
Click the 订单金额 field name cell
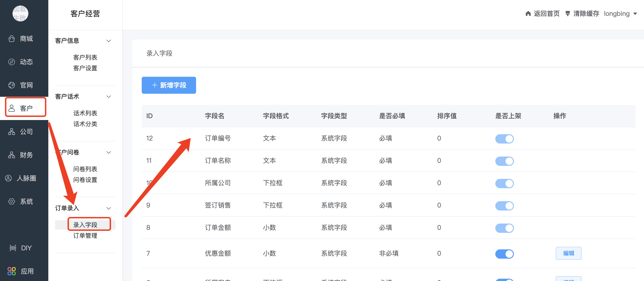pyautogui.click(x=218, y=227)
